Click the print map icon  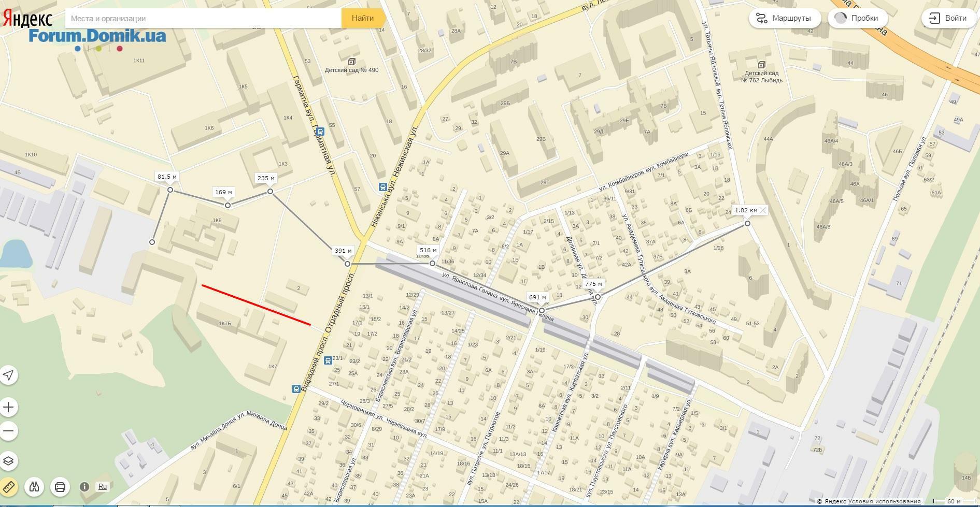click(60, 487)
